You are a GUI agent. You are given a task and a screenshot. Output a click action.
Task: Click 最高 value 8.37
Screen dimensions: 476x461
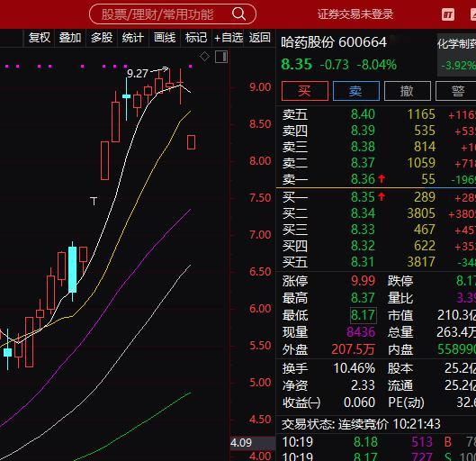[363, 298]
